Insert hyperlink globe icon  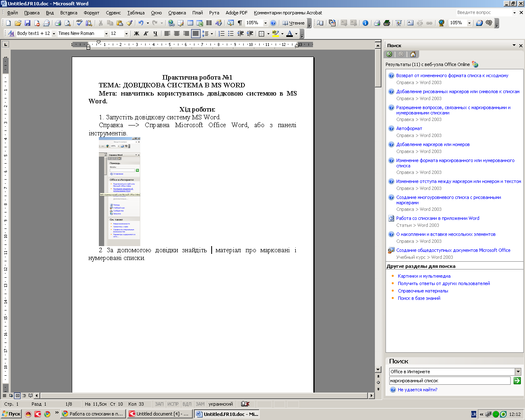[171, 23]
